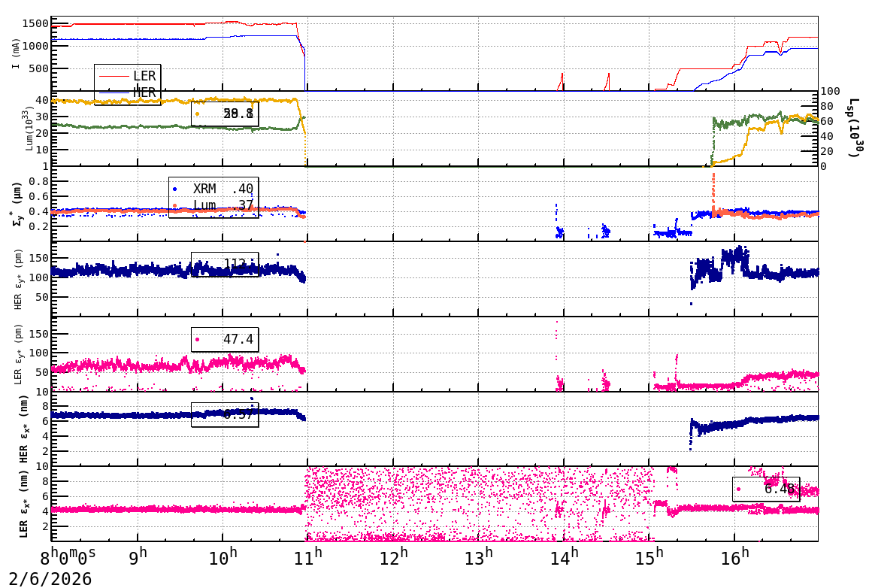The height and width of the screenshot is (588, 872).
Task: Click the 47.4 legend box
Action: coord(225,339)
